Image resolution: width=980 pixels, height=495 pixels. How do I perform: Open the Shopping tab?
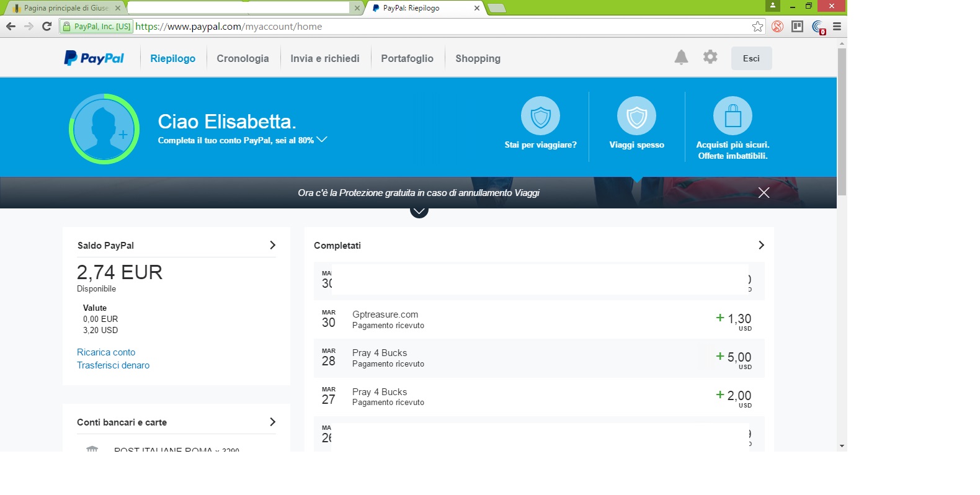(478, 58)
